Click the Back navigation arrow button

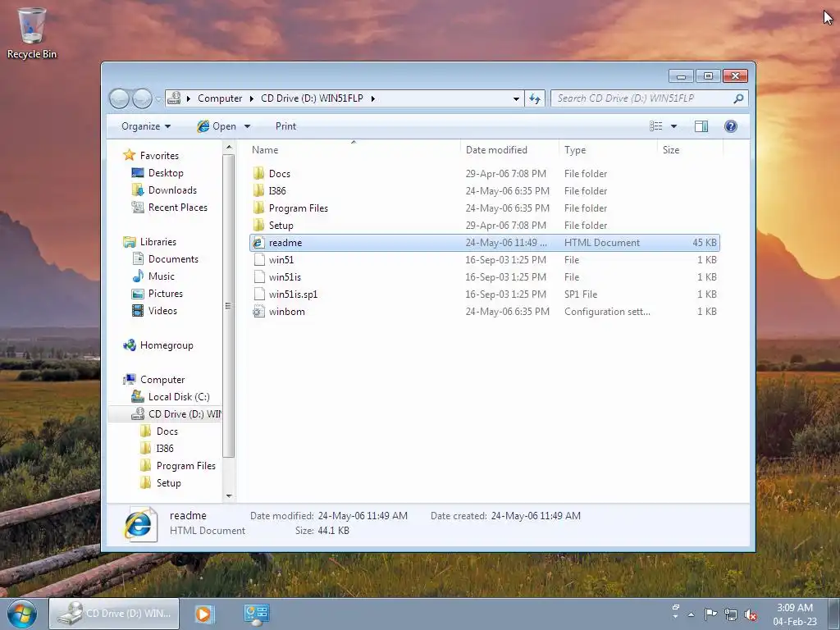[x=119, y=98]
